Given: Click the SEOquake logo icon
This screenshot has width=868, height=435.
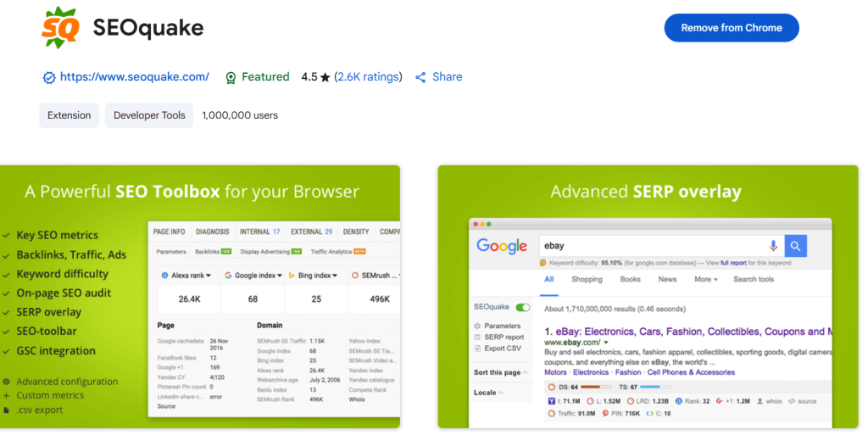Looking at the screenshot, I should [x=61, y=28].
